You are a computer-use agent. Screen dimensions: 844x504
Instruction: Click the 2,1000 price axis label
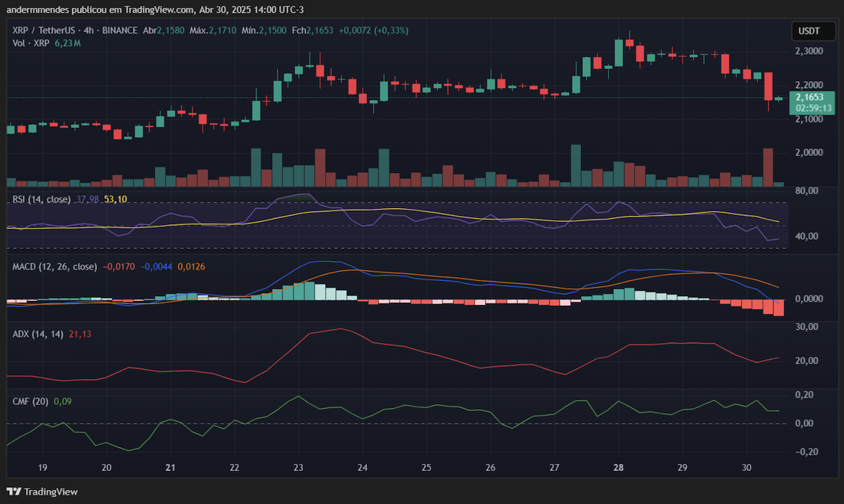(x=809, y=119)
